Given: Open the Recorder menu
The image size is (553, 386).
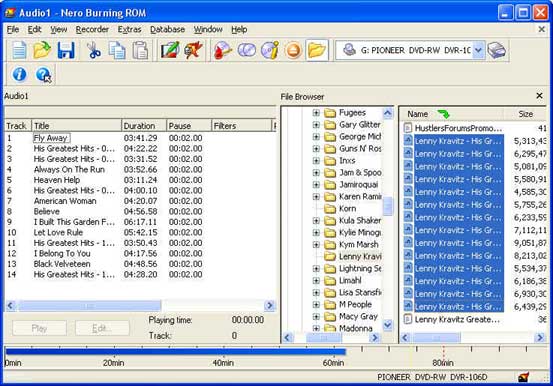Looking at the screenshot, I should (x=92, y=30).
